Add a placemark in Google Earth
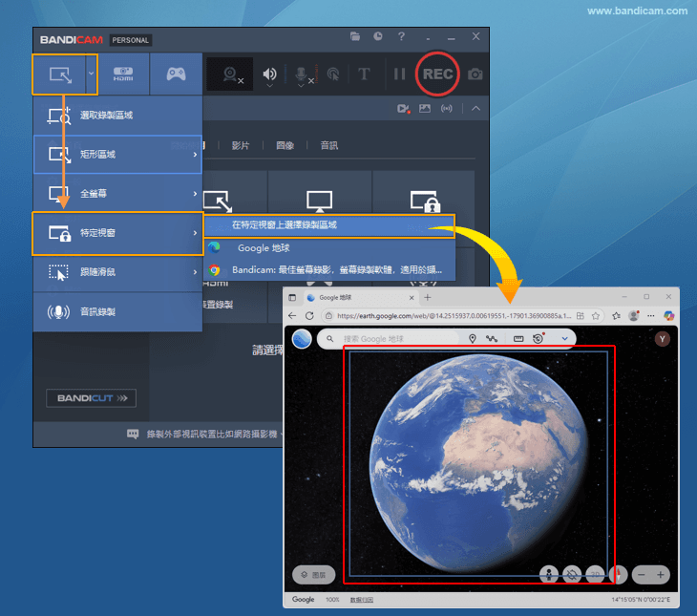This screenshot has width=697, height=616. click(473, 339)
